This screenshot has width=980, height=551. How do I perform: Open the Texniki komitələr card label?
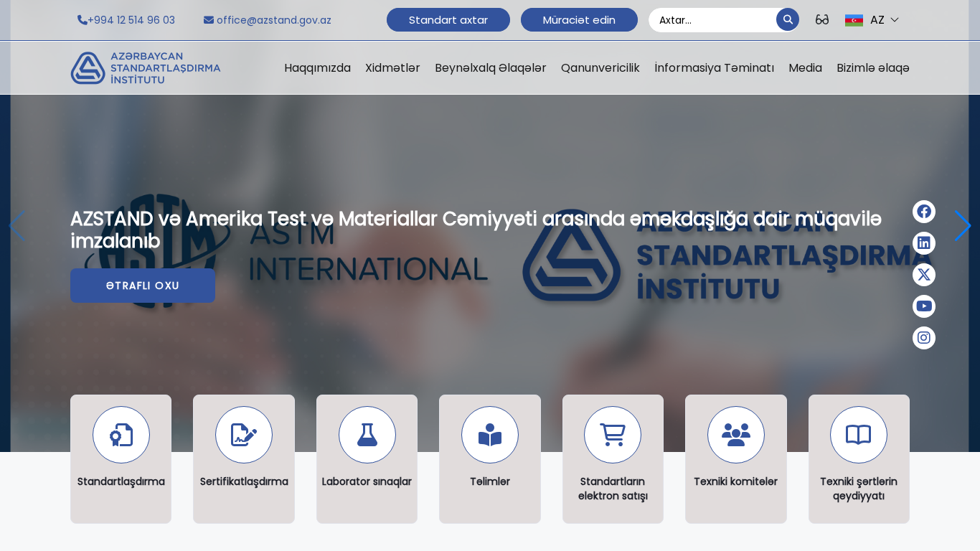[736, 481]
